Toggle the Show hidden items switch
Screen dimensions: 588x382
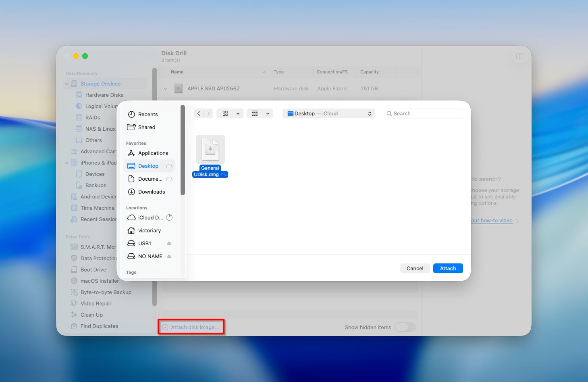pyautogui.click(x=405, y=327)
